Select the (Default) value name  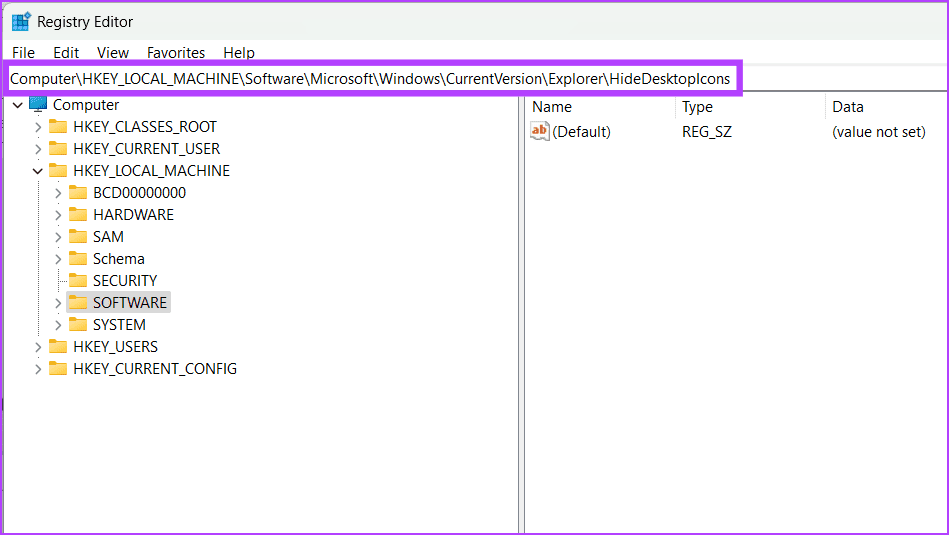coord(581,131)
